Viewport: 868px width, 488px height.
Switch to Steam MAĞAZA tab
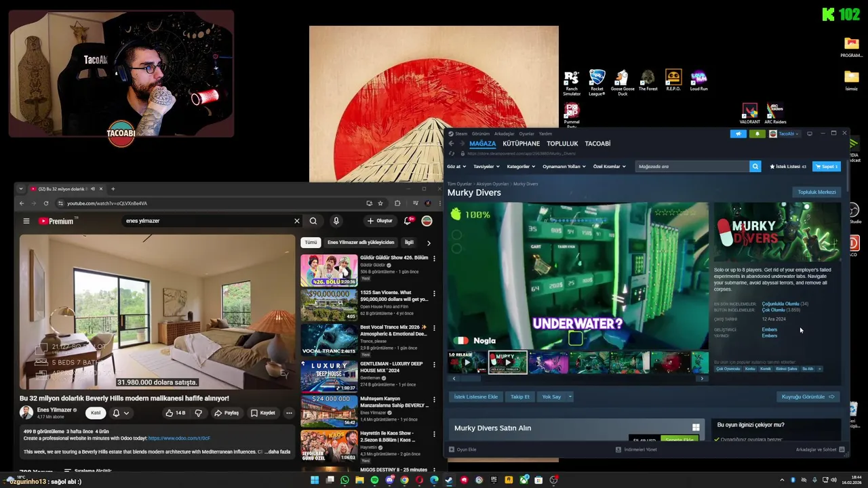(483, 144)
